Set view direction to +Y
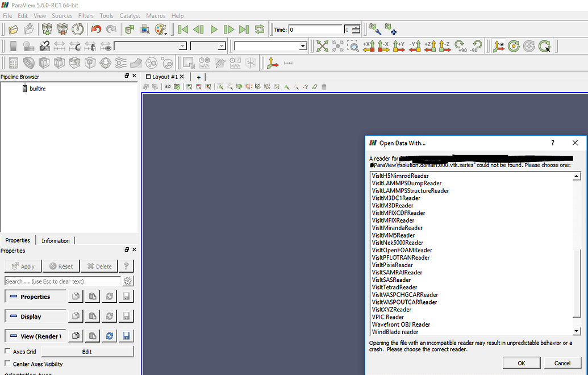588x375 pixels. tap(399, 46)
